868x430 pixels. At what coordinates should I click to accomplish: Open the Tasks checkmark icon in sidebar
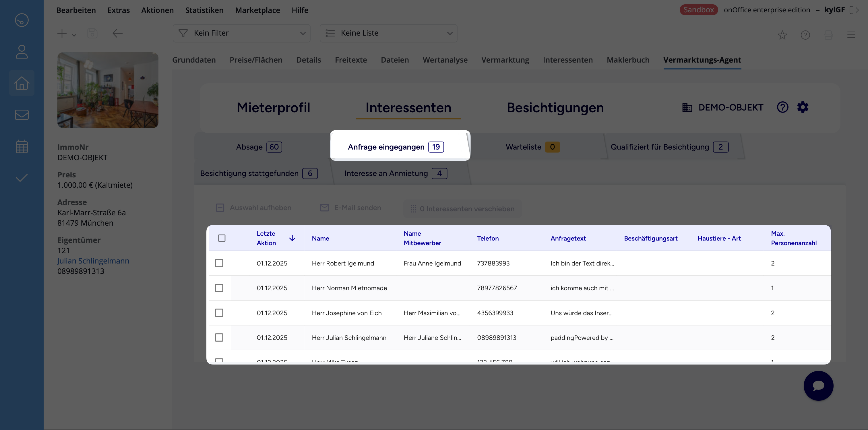tap(22, 177)
